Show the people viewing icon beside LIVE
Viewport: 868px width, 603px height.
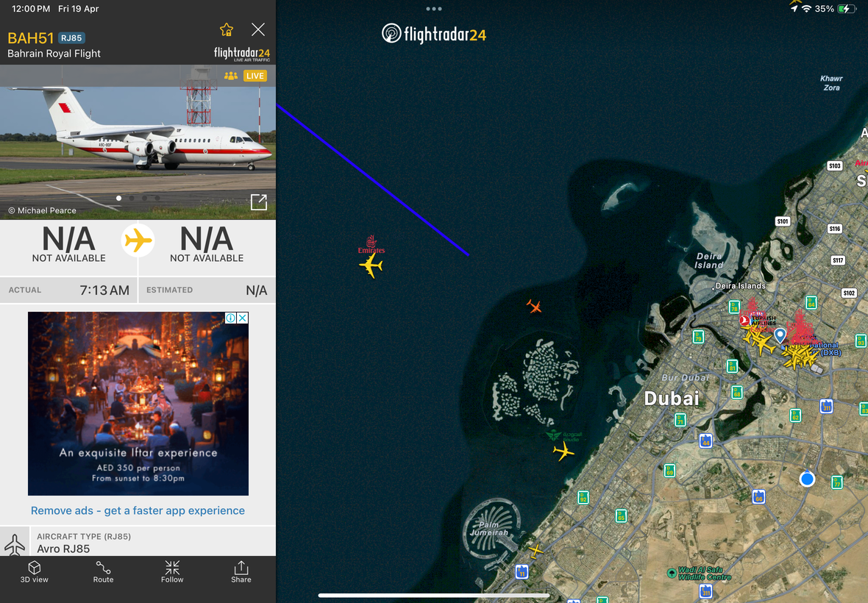tap(231, 76)
